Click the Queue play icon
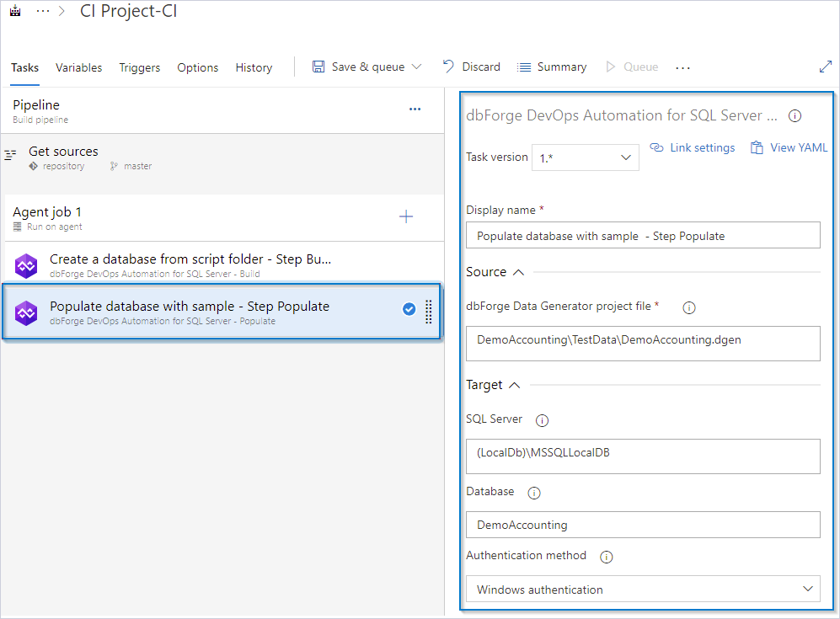The height and width of the screenshot is (619, 840). pos(610,67)
